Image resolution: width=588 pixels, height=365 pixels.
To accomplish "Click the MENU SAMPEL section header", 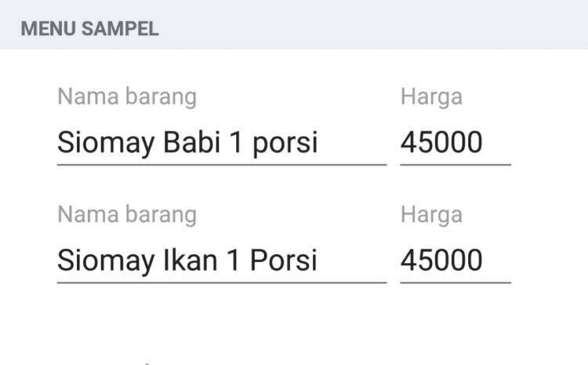I will pyautogui.click(x=89, y=29).
